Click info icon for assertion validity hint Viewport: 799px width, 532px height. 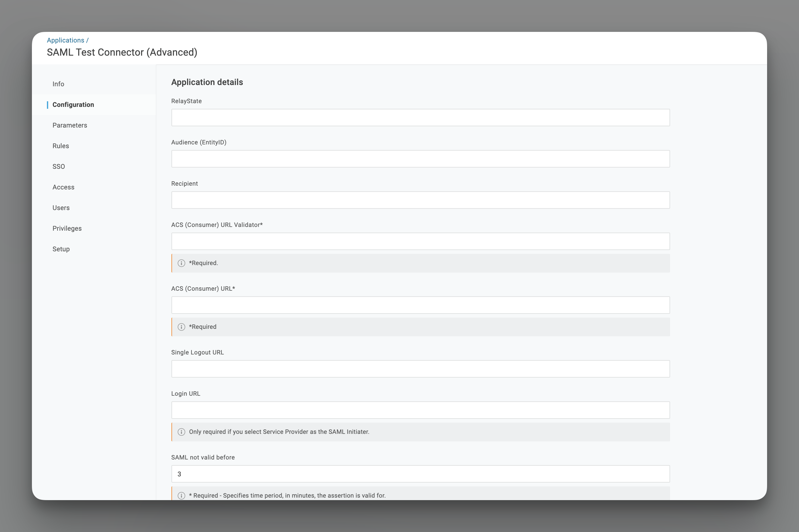point(181,496)
